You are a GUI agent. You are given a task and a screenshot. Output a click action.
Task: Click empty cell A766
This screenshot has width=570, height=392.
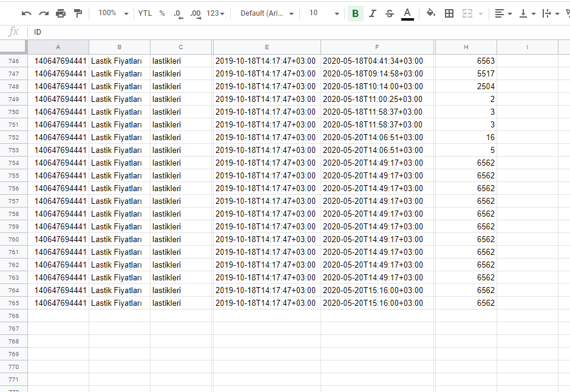58,316
